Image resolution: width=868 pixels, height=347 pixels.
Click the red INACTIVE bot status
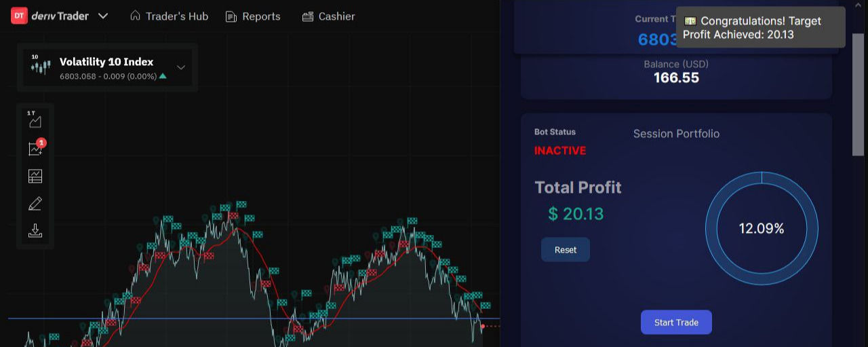[x=560, y=151]
